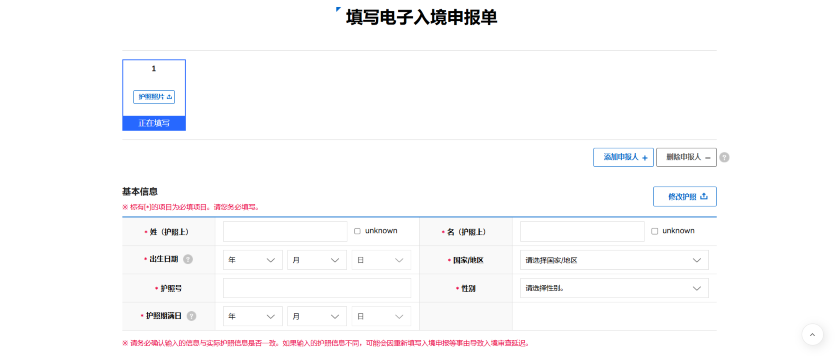Click the 护照号 input field
The width and height of the screenshot is (836, 360).
317,288
